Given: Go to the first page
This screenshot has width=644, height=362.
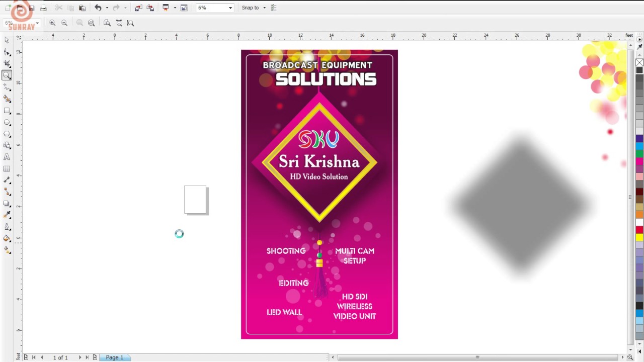Looking at the screenshot, I should point(34,357).
